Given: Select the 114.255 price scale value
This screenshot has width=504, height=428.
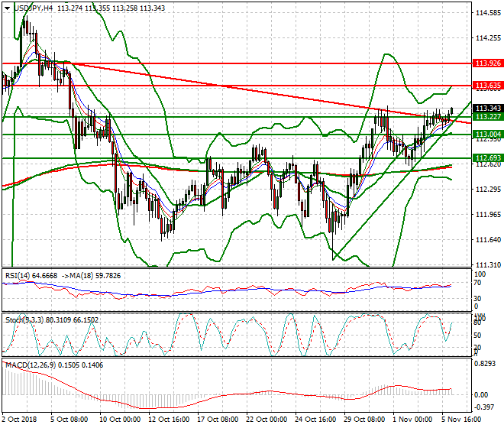Looking at the screenshot, I should 488,38.
